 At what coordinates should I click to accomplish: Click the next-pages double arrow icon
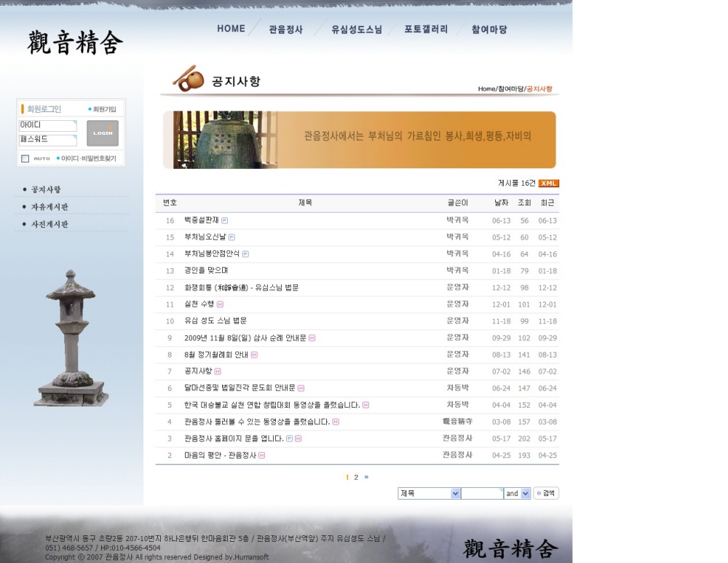(x=366, y=477)
